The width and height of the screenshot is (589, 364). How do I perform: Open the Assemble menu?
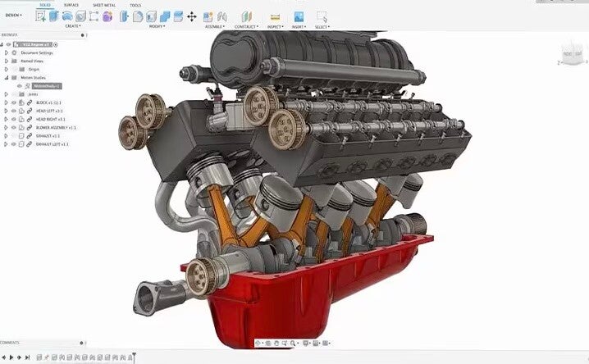[x=215, y=26]
